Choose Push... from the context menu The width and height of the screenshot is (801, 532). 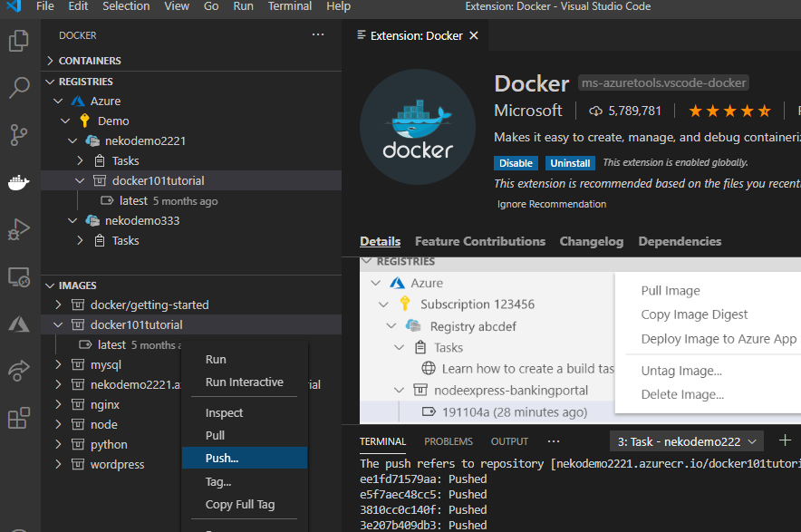[245, 458]
